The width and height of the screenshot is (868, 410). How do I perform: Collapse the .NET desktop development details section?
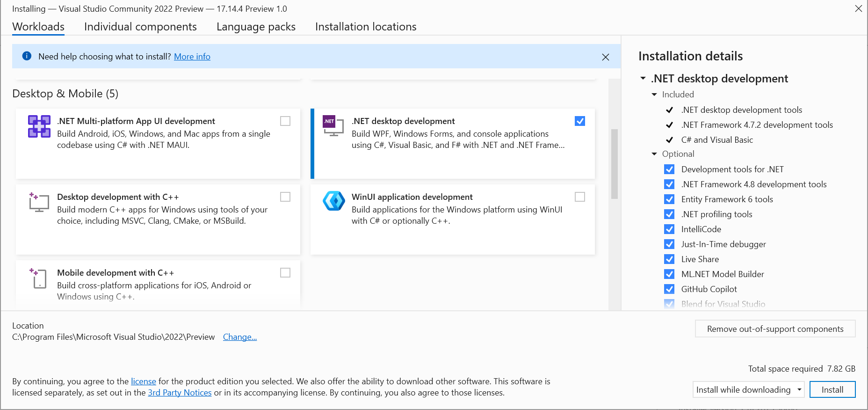coord(643,79)
